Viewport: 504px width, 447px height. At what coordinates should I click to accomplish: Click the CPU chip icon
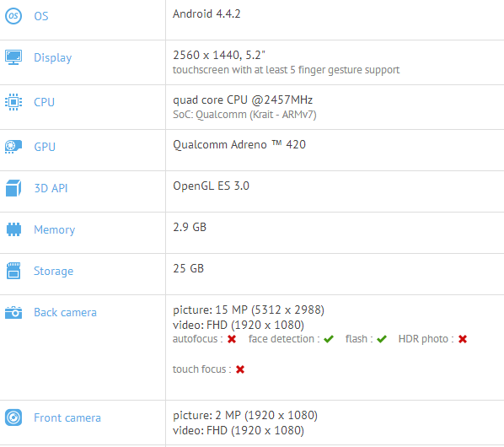pos(13,102)
